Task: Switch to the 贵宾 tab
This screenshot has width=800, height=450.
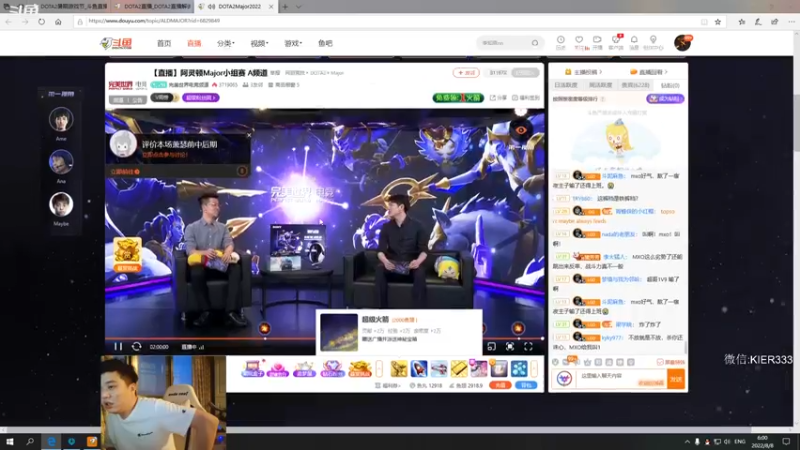Action: (635, 85)
